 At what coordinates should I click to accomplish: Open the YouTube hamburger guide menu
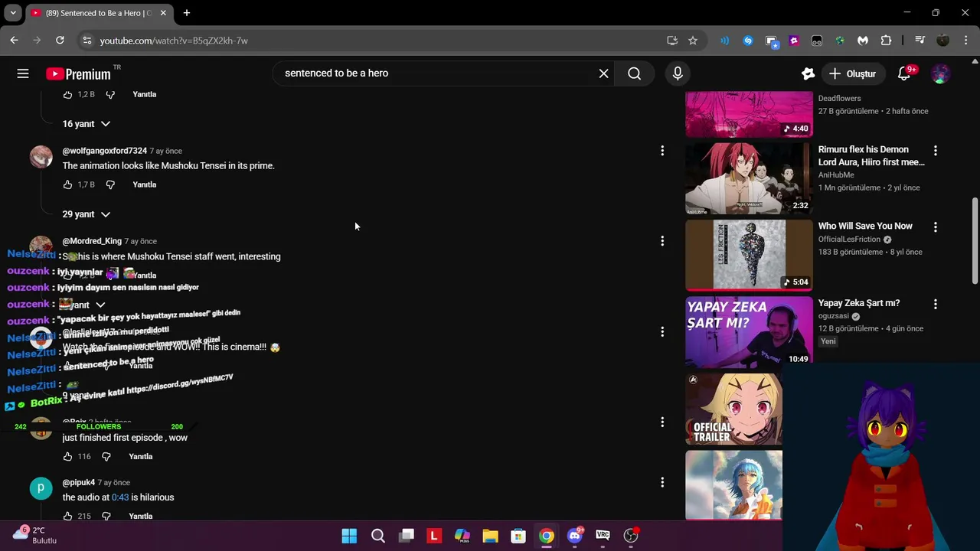coord(23,73)
